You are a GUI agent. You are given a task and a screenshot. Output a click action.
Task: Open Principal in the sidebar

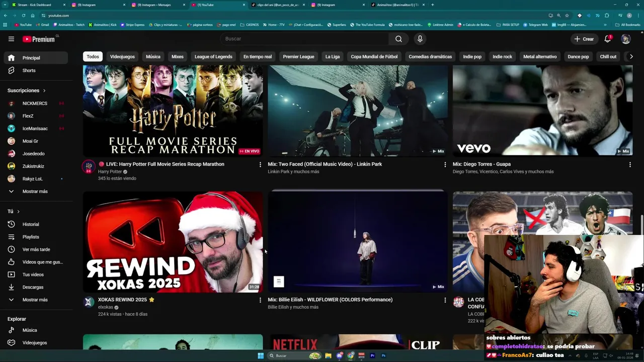35,58
